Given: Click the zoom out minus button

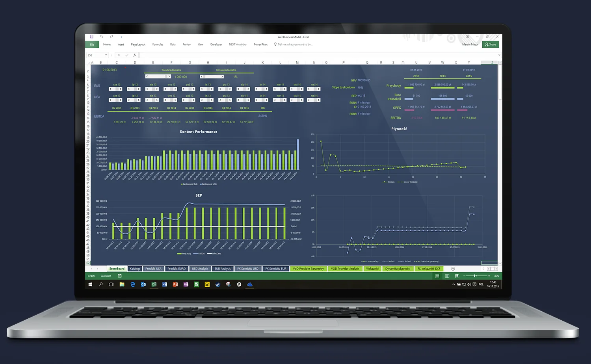Looking at the screenshot, I should (x=464, y=276).
